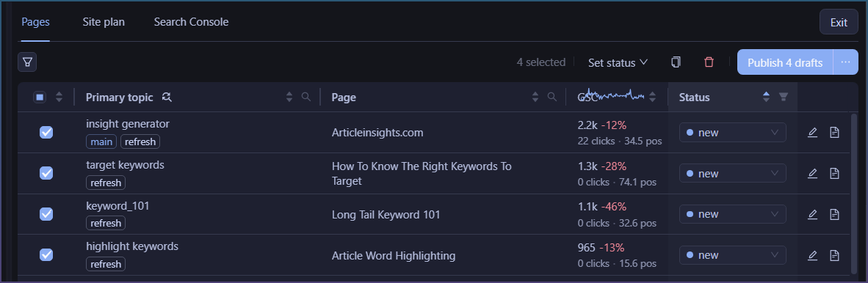Click the 22 clicks · 34.5 pos text
This screenshot has height=283, width=868.
point(620,141)
